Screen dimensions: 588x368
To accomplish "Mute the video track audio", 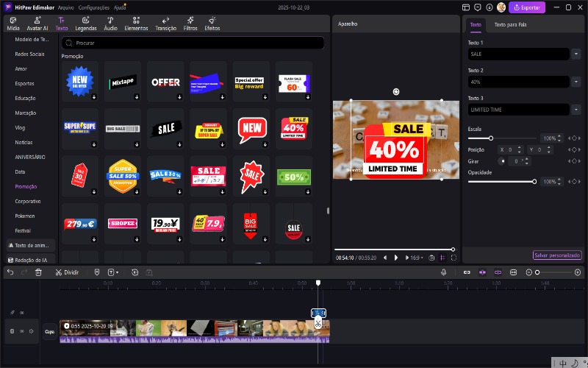I will coord(32,331).
